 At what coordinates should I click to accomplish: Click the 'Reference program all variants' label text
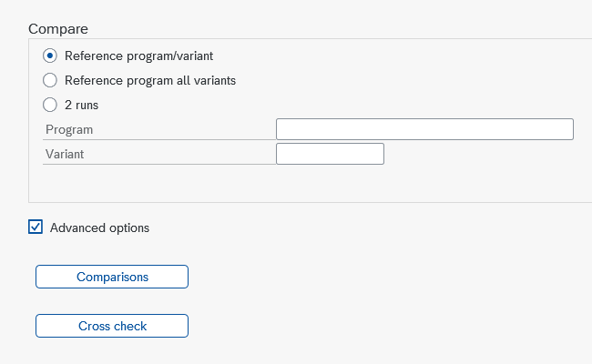click(x=150, y=81)
